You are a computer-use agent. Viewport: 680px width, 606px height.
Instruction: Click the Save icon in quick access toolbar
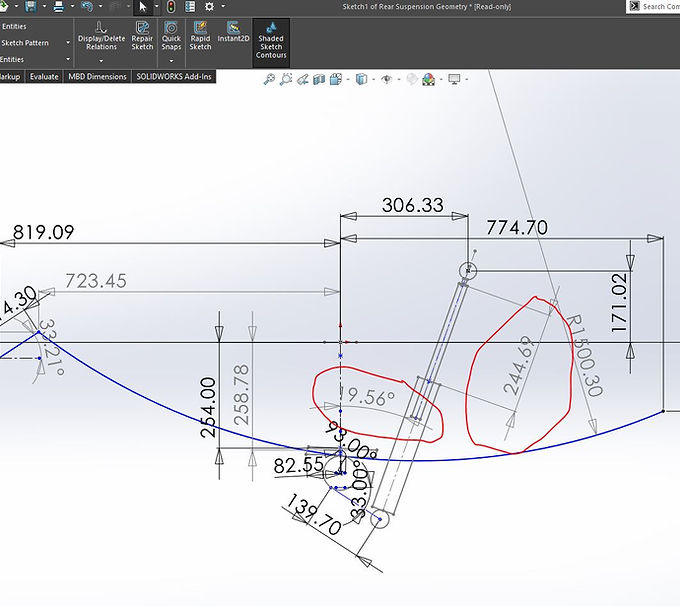click(30, 7)
